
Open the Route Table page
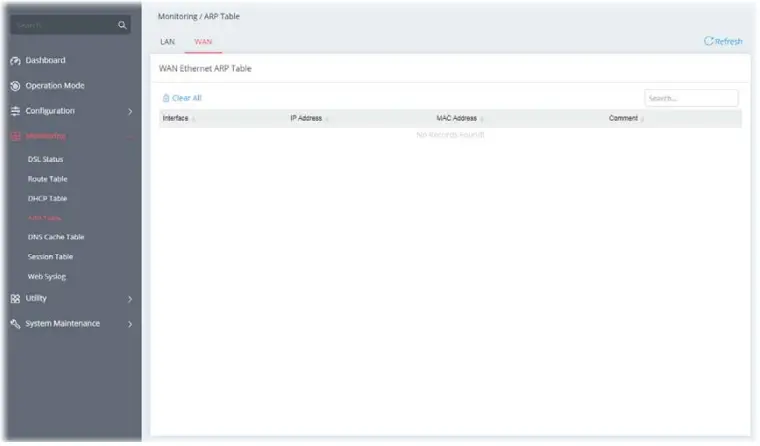(x=47, y=179)
